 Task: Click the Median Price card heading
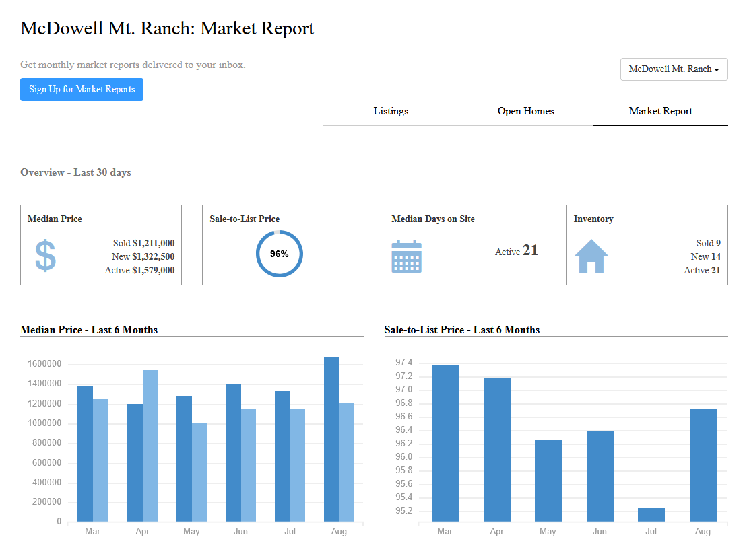point(55,219)
